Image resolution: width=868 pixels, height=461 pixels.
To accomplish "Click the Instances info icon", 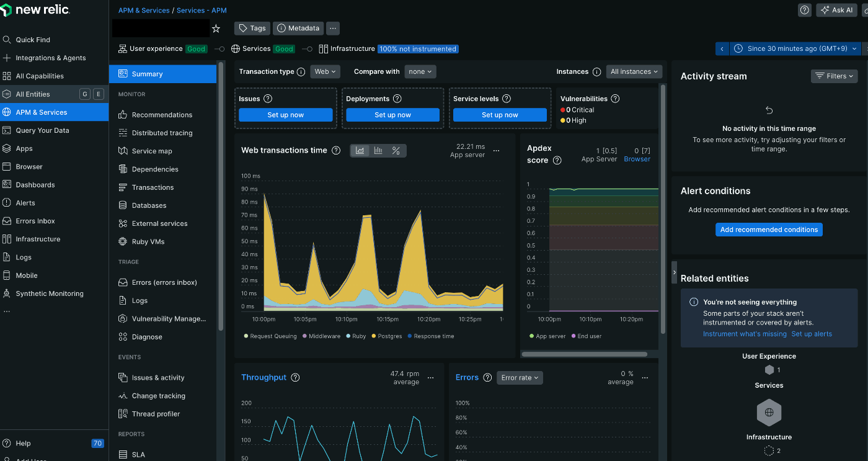I will tap(596, 72).
